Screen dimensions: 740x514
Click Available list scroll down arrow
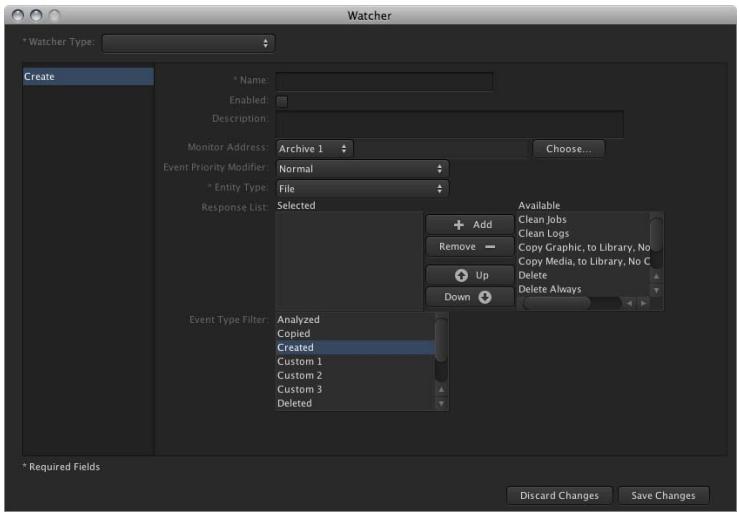[x=656, y=290]
